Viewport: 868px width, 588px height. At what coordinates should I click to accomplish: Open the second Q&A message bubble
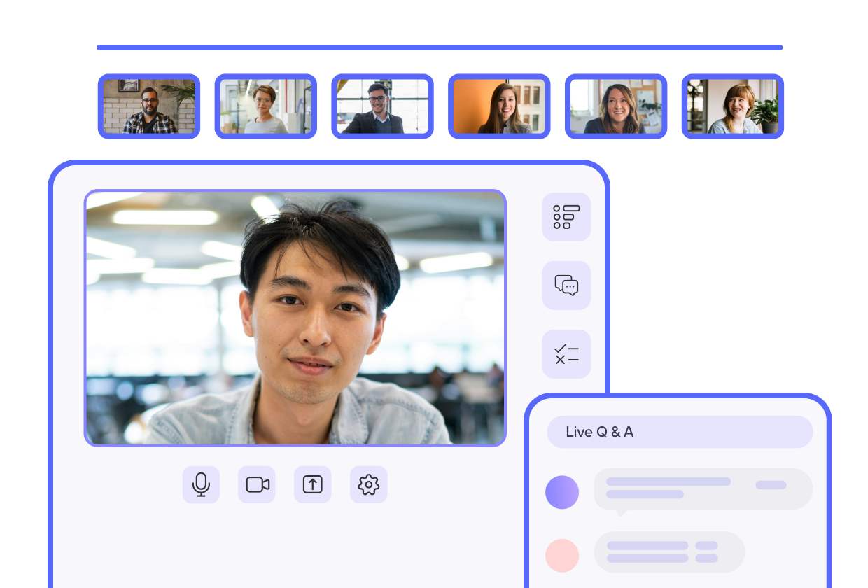tap(669, 552)
